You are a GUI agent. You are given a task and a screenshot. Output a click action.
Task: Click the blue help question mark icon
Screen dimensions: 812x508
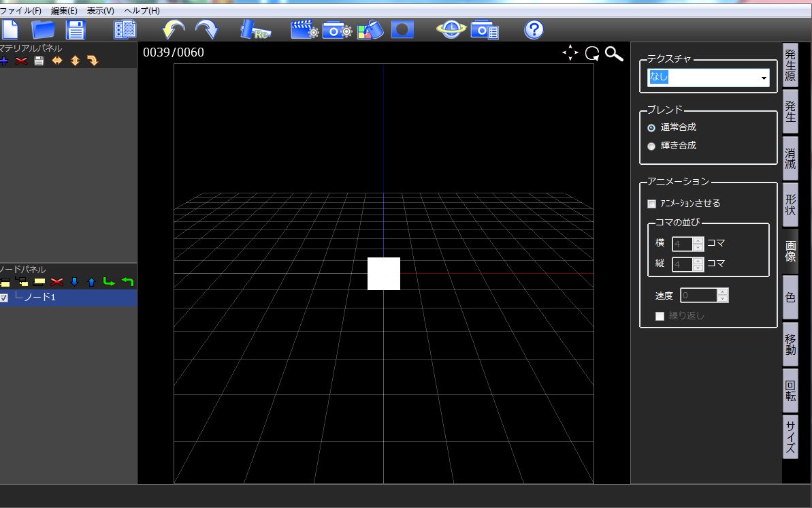point(534,29)
